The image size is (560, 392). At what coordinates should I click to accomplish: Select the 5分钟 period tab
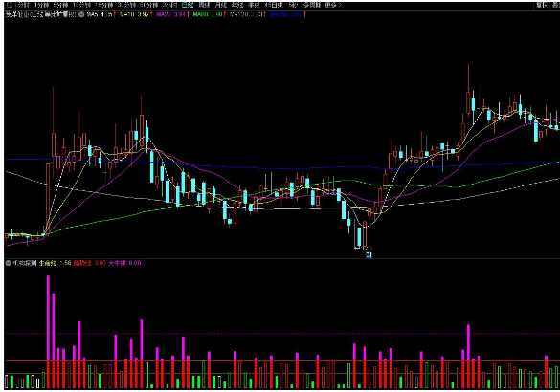(60, 5)
